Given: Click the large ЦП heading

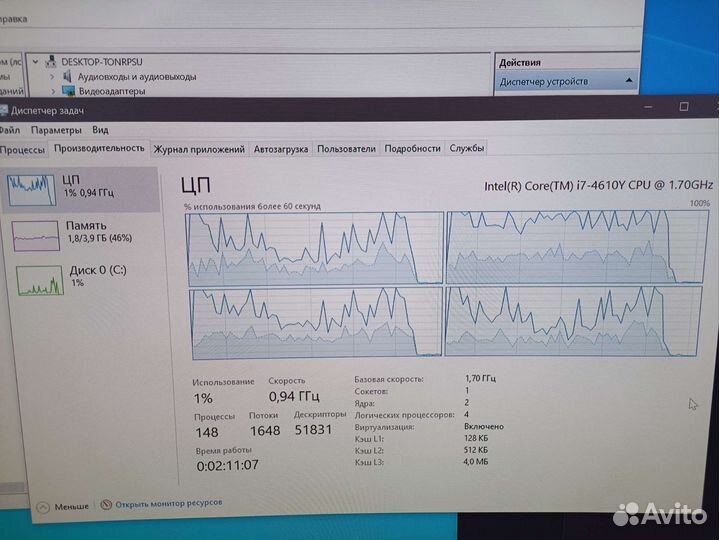Looking at the screenshot, I should [196, 186].
